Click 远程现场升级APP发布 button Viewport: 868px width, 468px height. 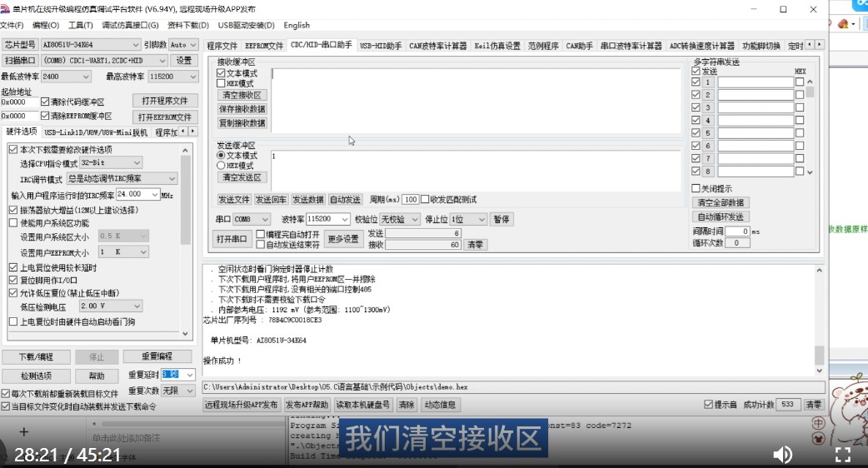click(x=242, y=405)
